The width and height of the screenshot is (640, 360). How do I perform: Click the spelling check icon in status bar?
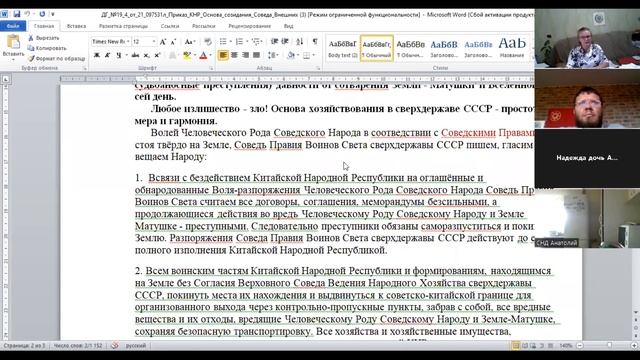point(115,346)
